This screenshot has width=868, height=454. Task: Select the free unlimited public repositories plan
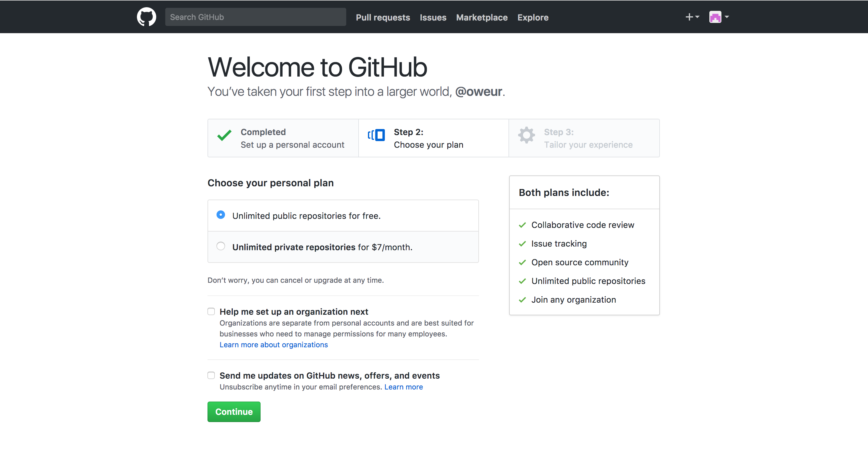(221, 215)
